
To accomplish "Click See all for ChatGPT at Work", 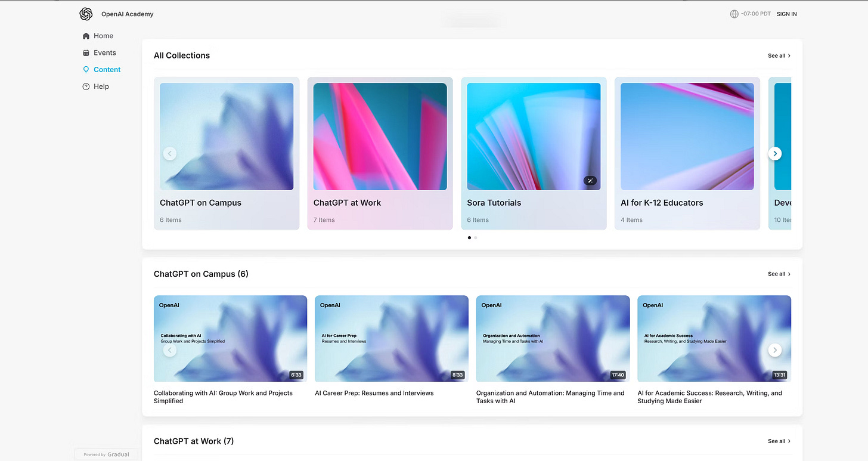I will pos(779,441).
